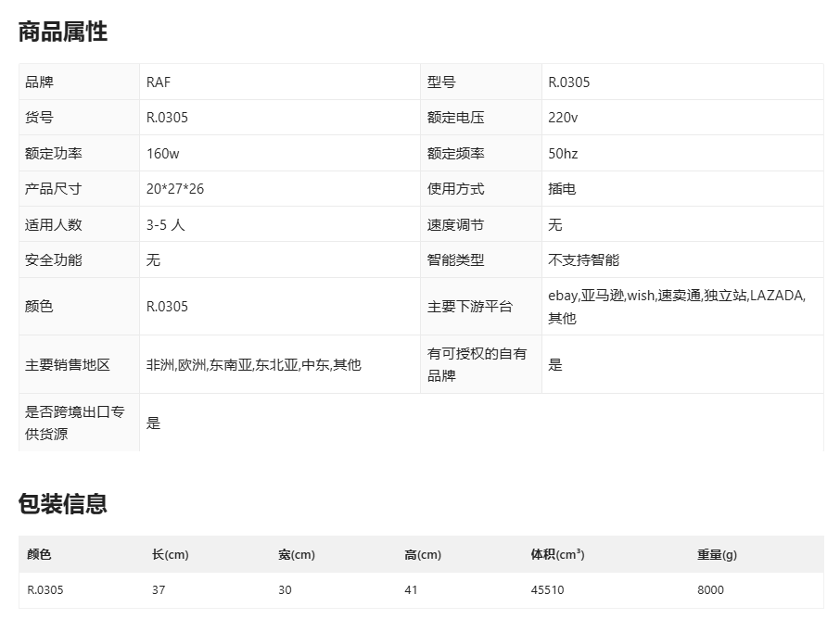840x632 pixels.
Task: Select the brand value RAF
Action: point(159,82)
